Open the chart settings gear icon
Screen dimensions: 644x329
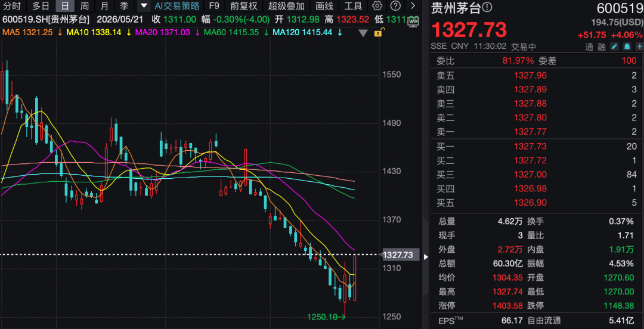tap(377, 6)
